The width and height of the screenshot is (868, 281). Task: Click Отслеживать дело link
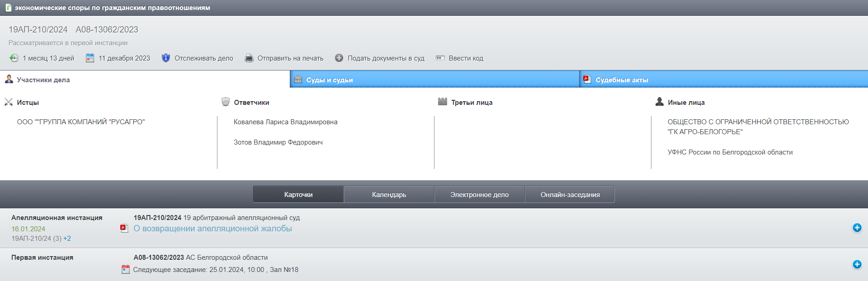(x=204, y=58)
